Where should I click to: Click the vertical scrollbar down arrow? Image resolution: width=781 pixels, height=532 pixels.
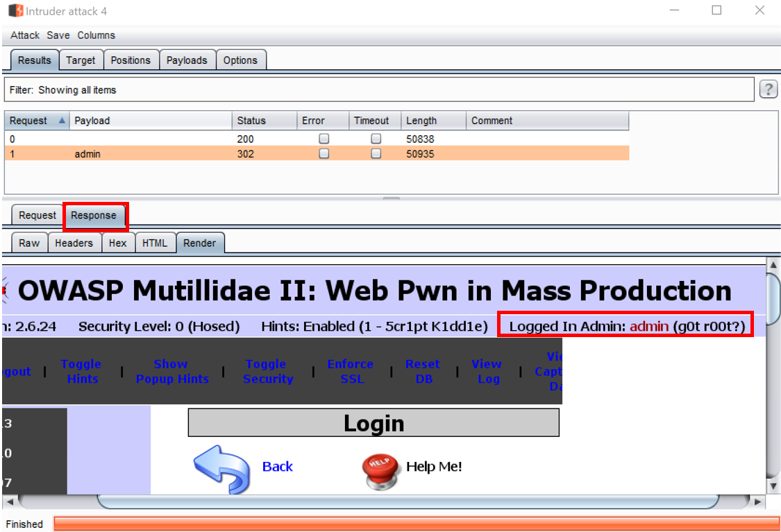773,486
